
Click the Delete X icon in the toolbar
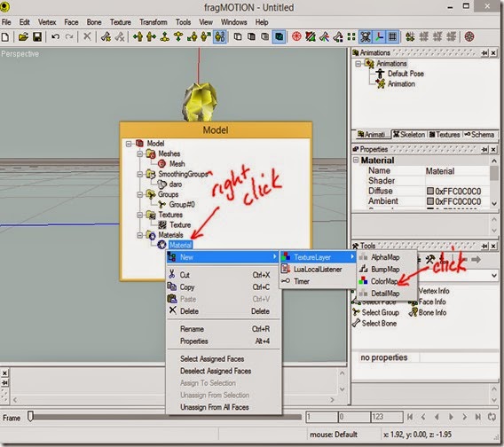(x=87, y=36)
